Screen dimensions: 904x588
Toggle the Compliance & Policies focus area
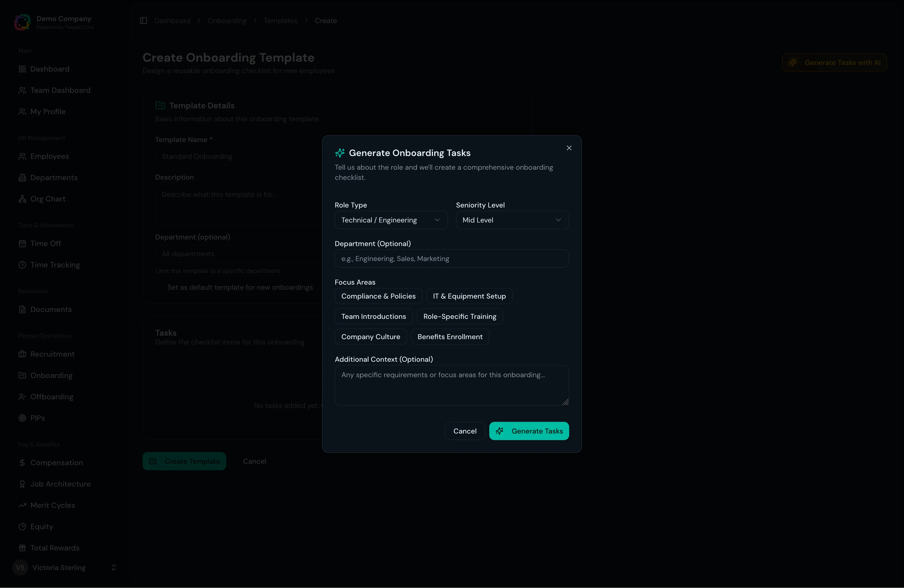pyautogui.click(x=378, y=296)
